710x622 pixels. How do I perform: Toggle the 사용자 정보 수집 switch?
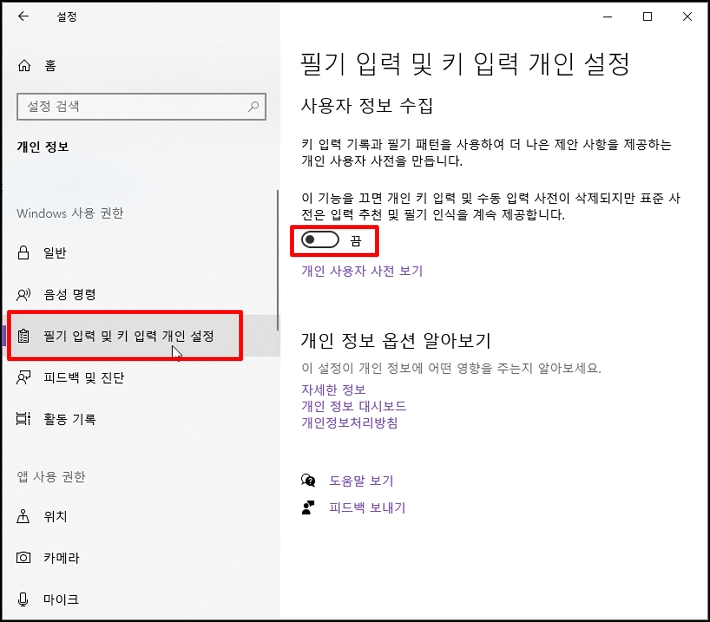point(320,240)
